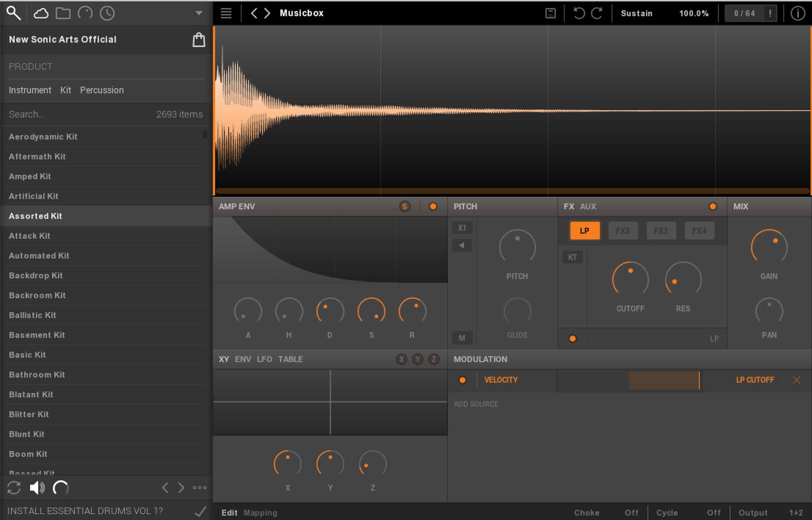
Task: Open the Sustain play mode selector
Action: 637,13
